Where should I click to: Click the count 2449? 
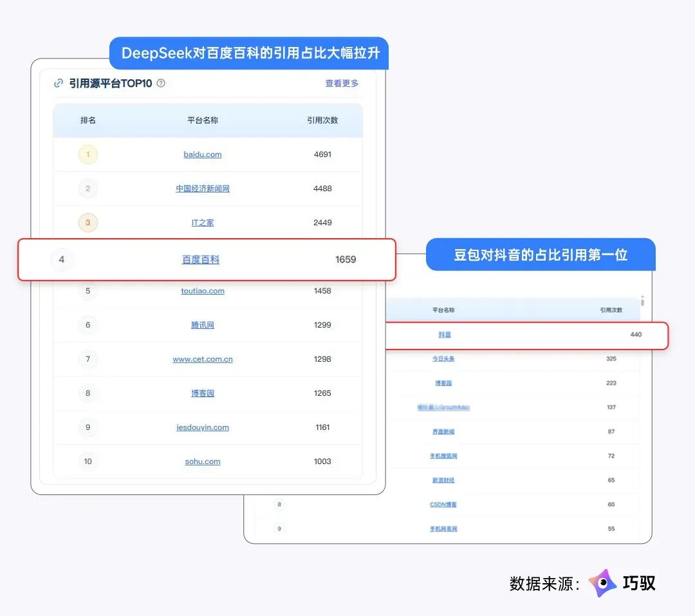click(322, 223)
